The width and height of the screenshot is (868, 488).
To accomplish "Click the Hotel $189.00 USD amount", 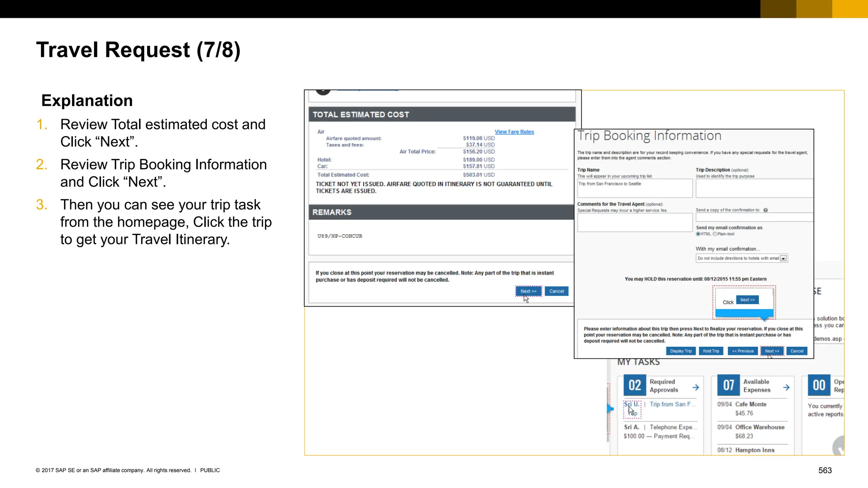I will coord(479,160).
